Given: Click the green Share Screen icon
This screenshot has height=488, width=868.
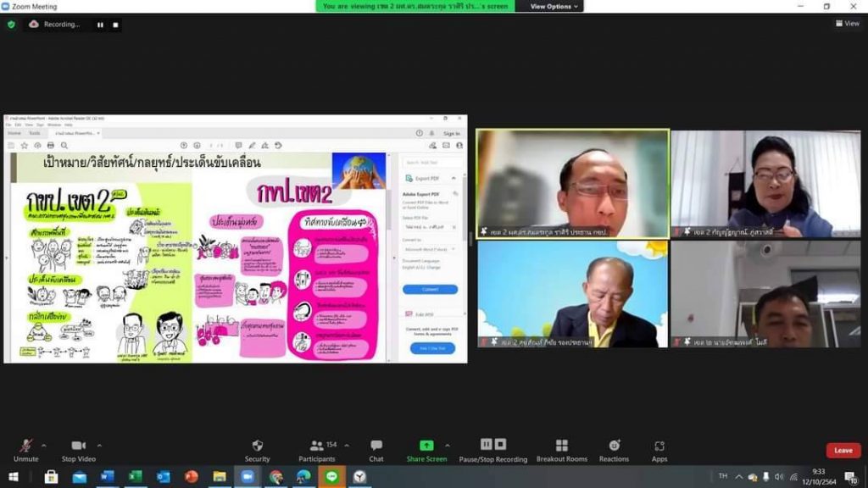Looking at the screenshot, I should click(426, 446).
